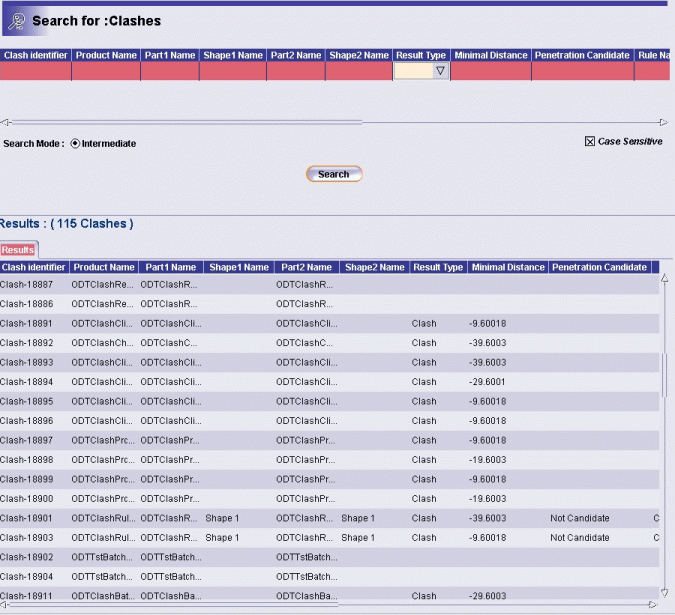Select the Clash-18903 row with Not Candidate
This screenshot has height=615, width=675.
coord(579,538)
